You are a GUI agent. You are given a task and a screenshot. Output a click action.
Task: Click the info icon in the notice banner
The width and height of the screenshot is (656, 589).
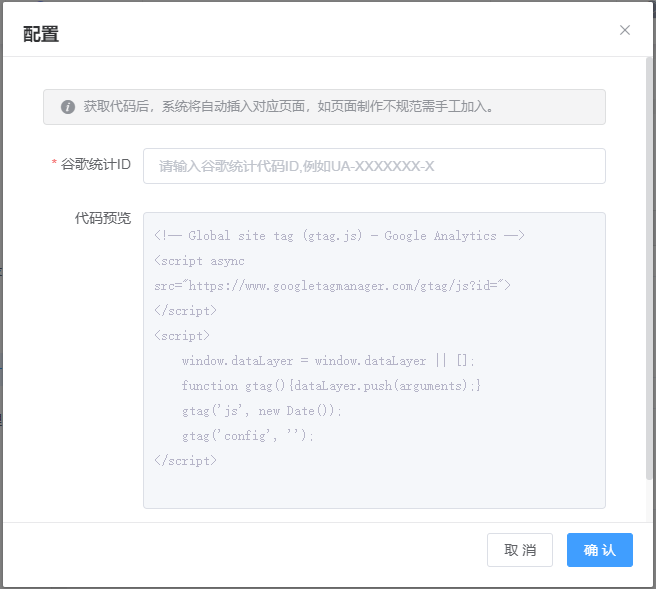[68, 107]
